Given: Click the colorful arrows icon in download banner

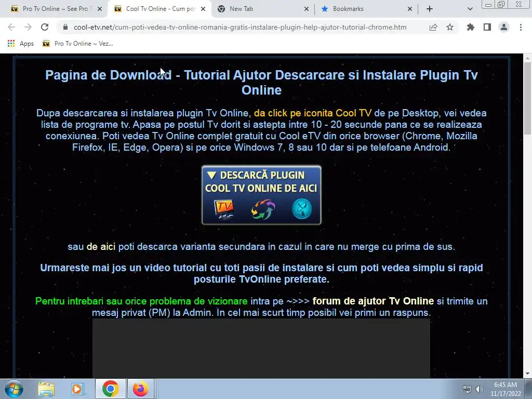Looking at the screenshot, I should click(263, 209).
